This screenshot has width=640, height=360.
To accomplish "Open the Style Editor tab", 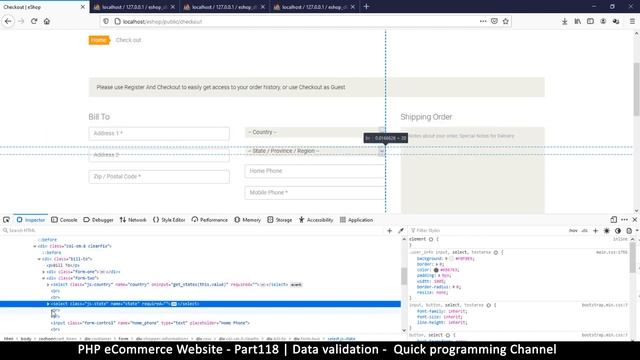I will 169,220.
